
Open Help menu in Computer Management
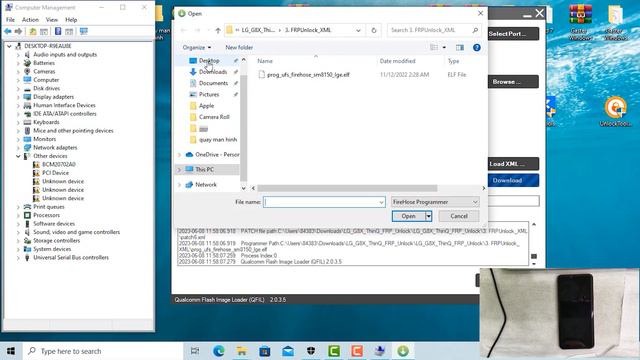pyautogui.click(x=71, y=20)
